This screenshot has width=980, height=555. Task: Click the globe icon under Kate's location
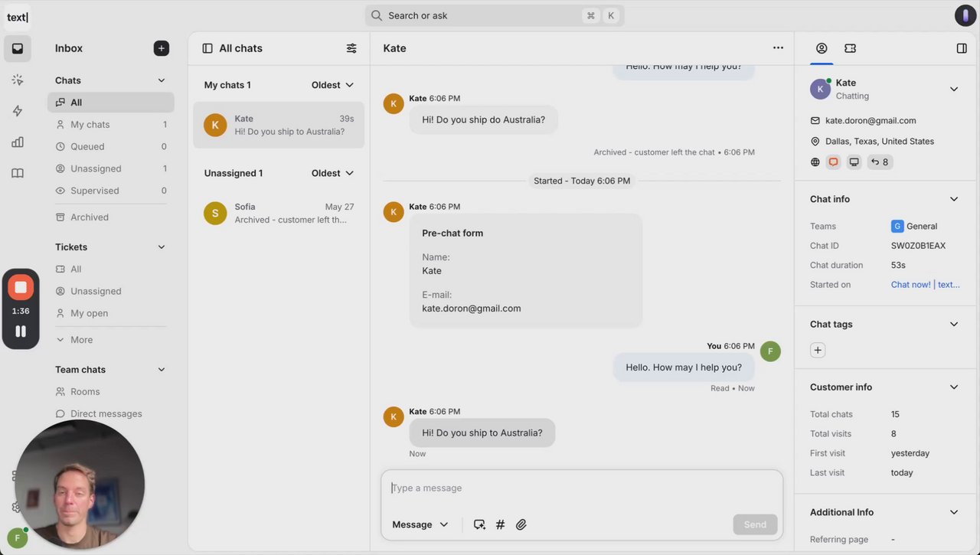[x=815, y=162]
